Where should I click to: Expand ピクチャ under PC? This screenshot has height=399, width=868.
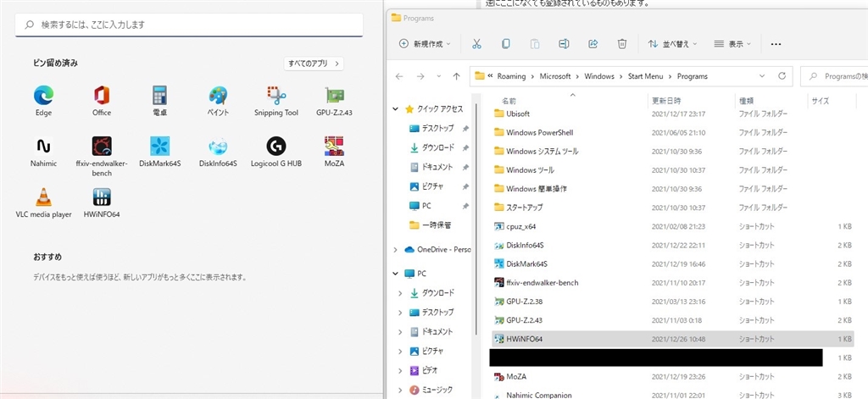(x=400, y=351)
